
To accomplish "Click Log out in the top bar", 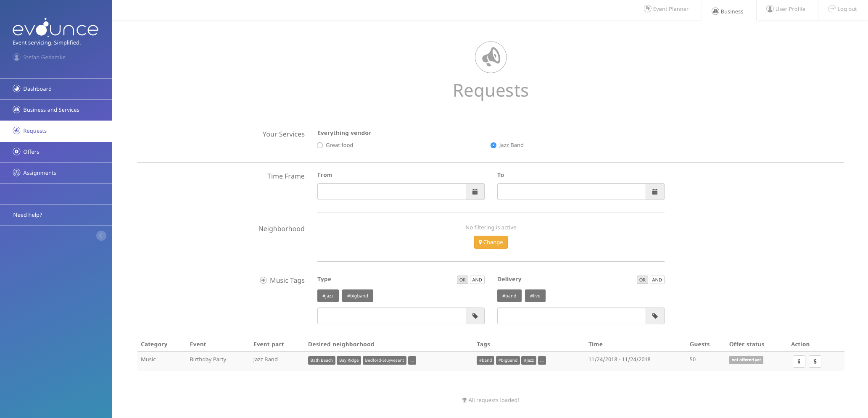I will pos(843,9).
